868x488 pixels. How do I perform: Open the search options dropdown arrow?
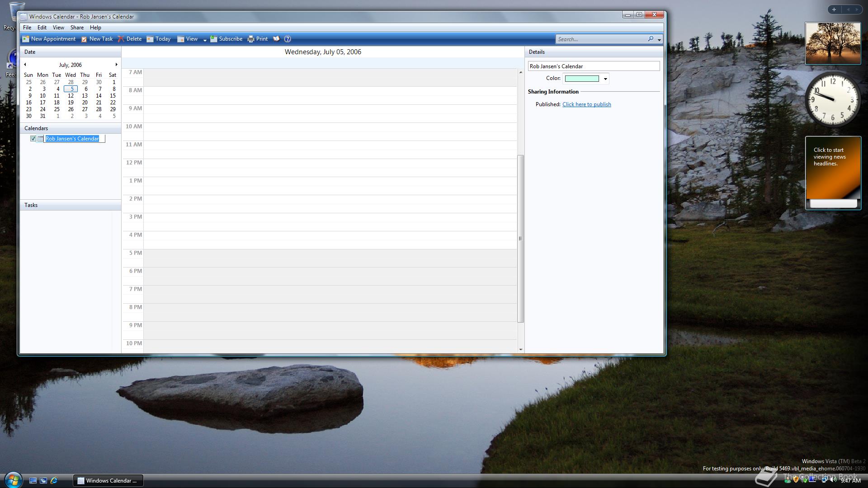659,40
